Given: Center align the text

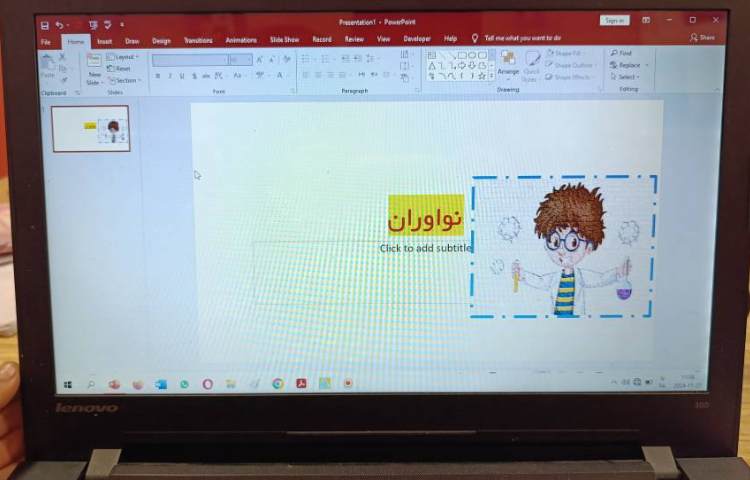Looking at the screenshot, I should pyautogui.click(x=318, y=75).
